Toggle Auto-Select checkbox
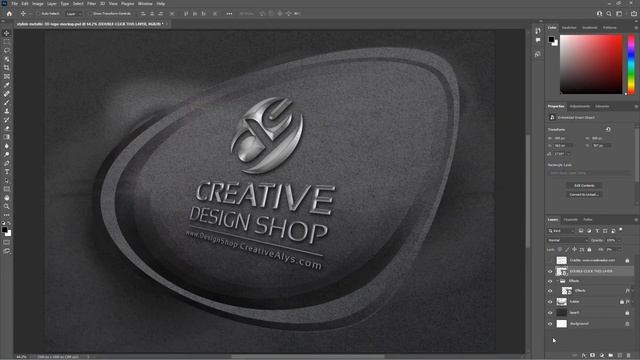The height and width of the screenshot is (360, 640). (38, 13)
